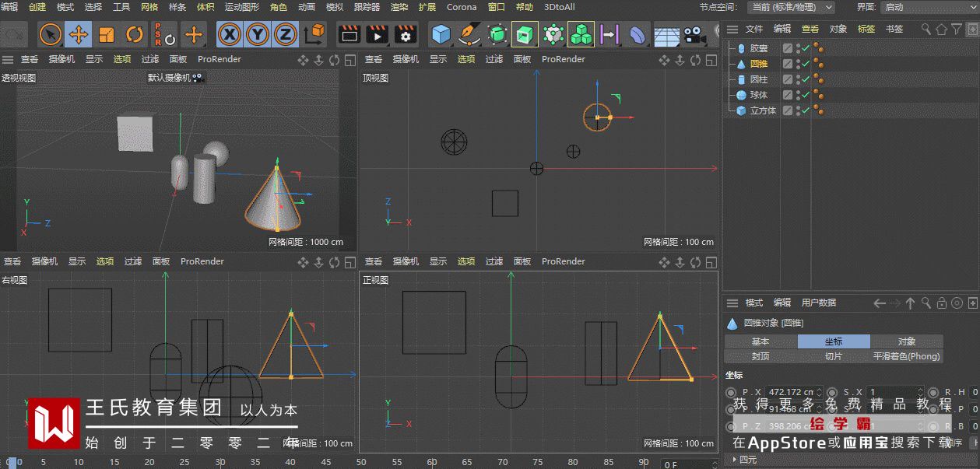This screenshot has height=469, width=980.
Task: Click the blue Cube primitive icon
Action: (441, 34)
